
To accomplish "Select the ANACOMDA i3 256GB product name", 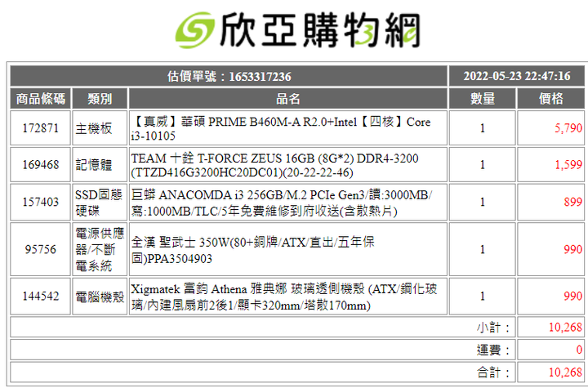I will 282,203.
